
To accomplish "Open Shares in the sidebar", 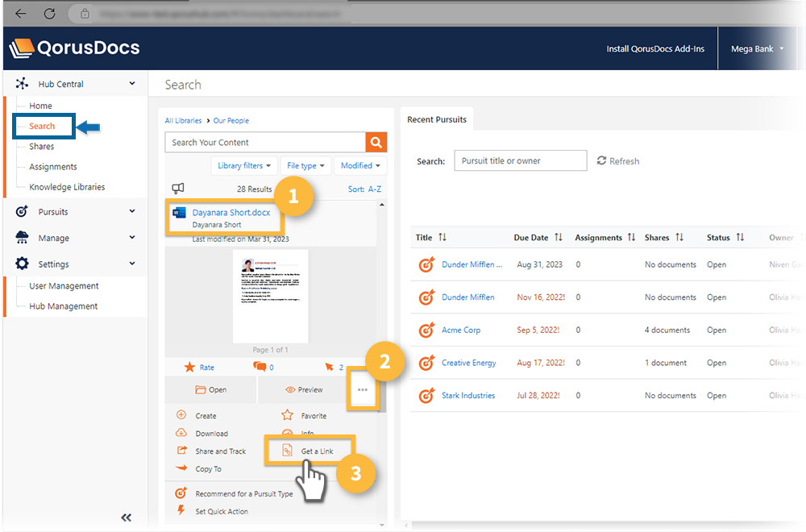I will point(42,147).
